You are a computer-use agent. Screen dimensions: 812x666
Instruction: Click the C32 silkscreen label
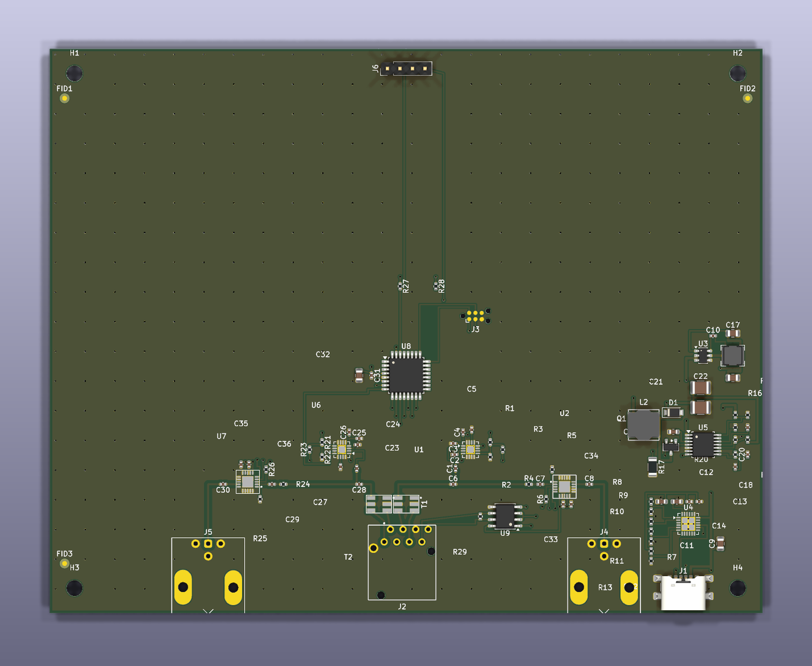click(x=323, y=355)
